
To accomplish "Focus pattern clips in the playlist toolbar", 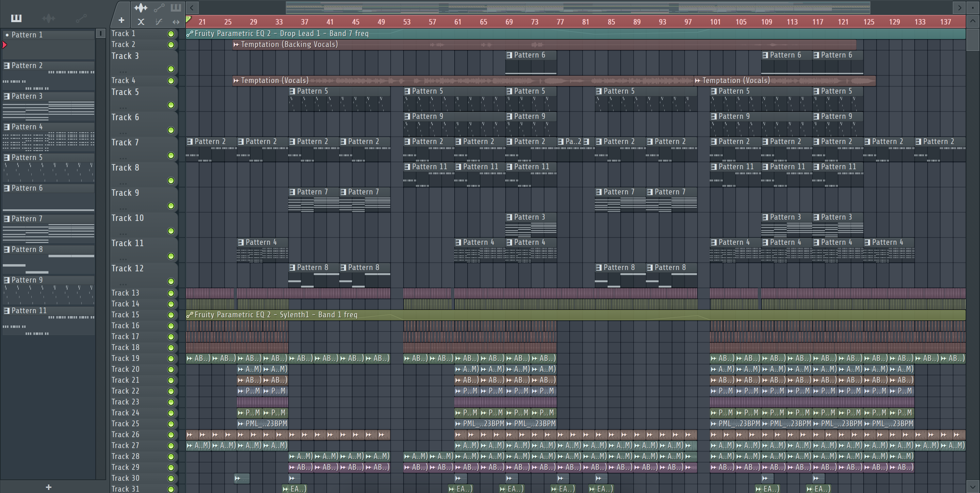I will pos(176,7).
